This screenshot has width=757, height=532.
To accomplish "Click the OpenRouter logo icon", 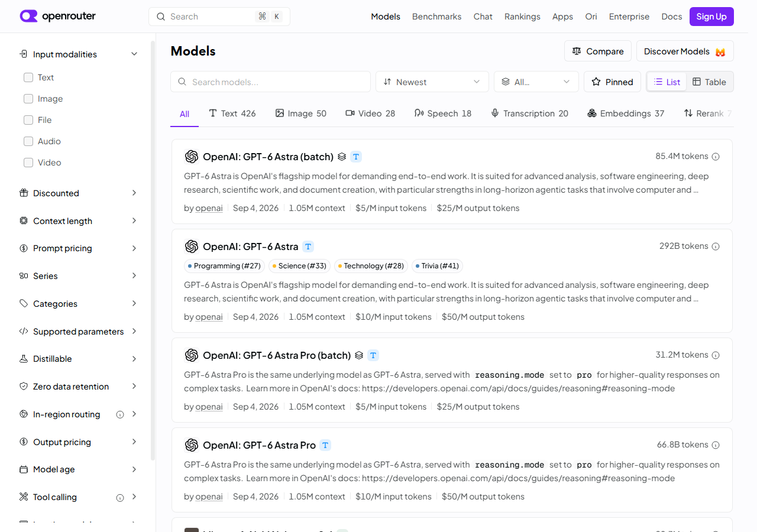I will (x=28, y=16).
